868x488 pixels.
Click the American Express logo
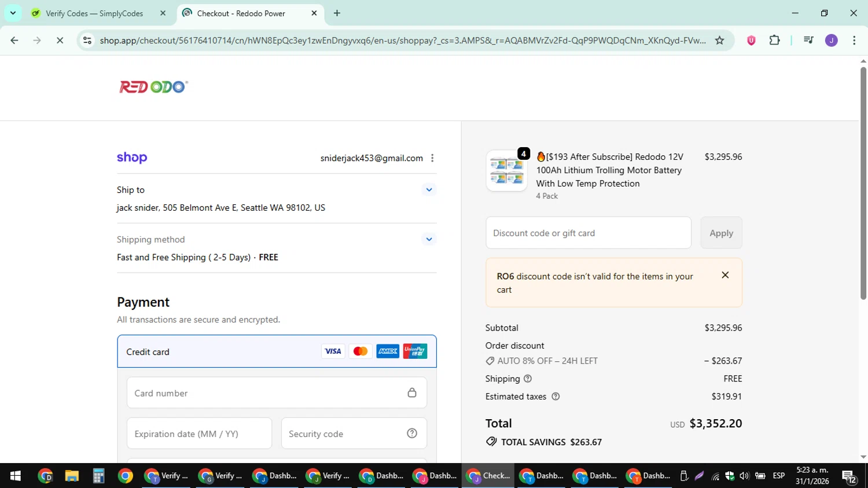pyautogui.click(x=388, y=351)
